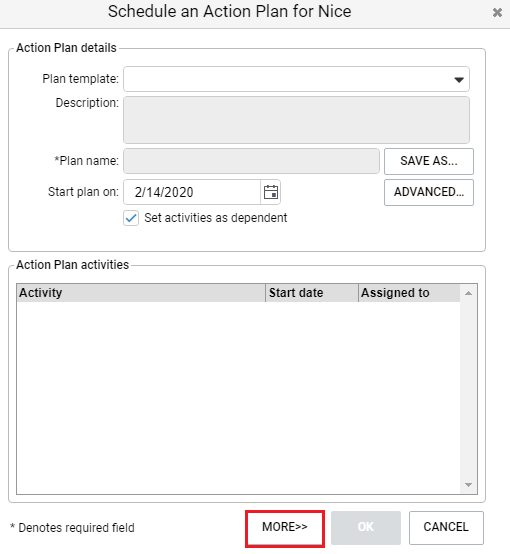Click the empty Action Plan activities list
The width and height of the screenshot is (510, 554).
tap(239, 397)
